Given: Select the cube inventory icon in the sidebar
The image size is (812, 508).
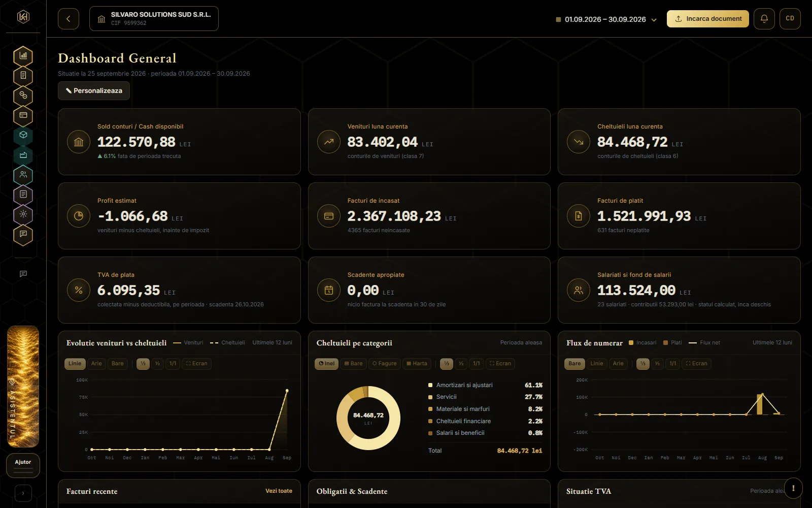Looking at the screenshot, I should 23,135.
